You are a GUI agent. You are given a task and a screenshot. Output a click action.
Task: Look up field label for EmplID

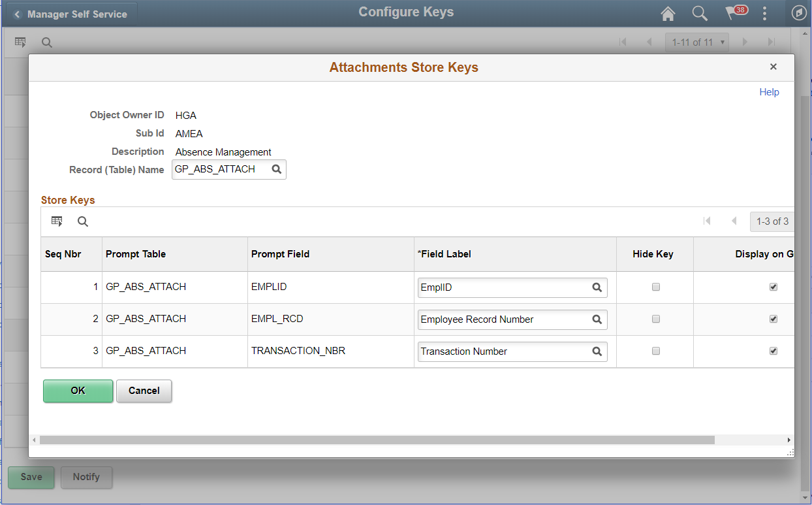pos(597,287)
